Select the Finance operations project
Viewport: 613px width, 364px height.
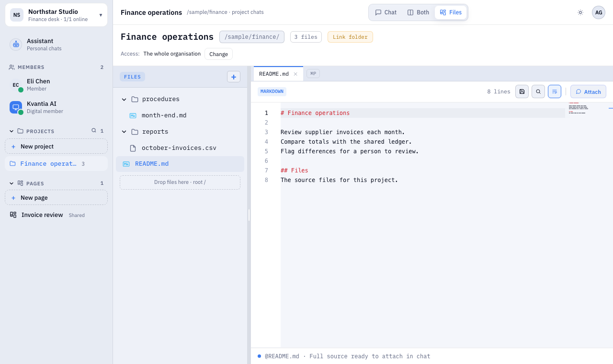(56, 164)
